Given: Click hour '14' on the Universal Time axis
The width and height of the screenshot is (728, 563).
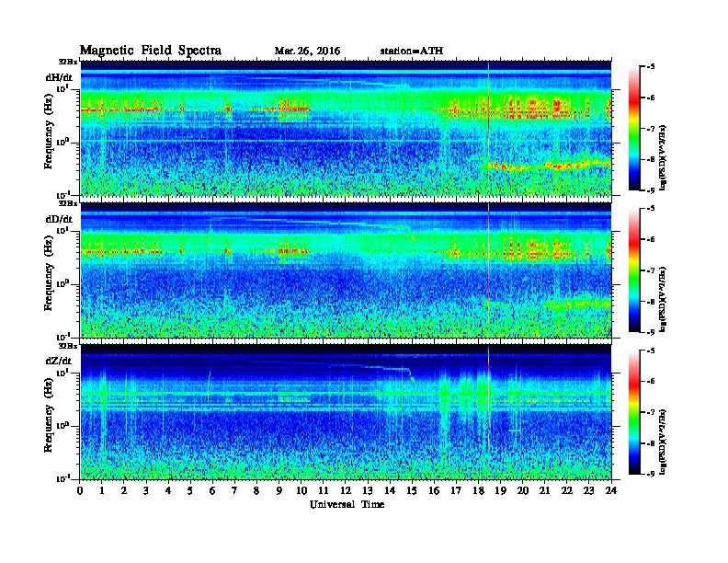Looking at the screenshot, I should click(x=390, y=491).
